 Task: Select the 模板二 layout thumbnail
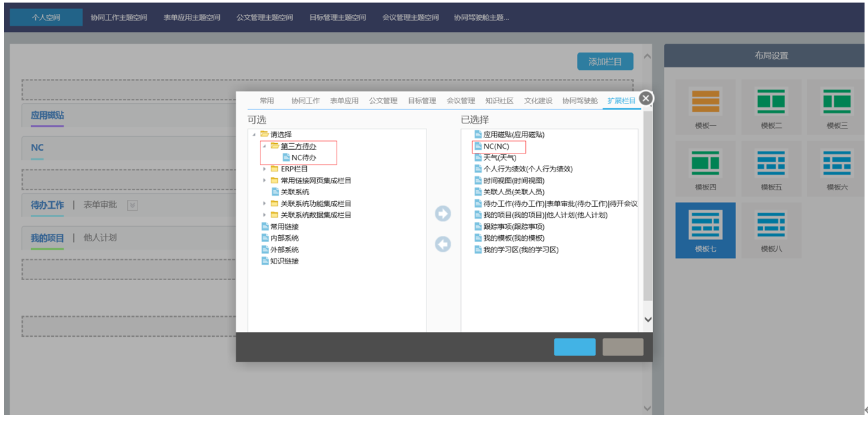coord(771,107)
